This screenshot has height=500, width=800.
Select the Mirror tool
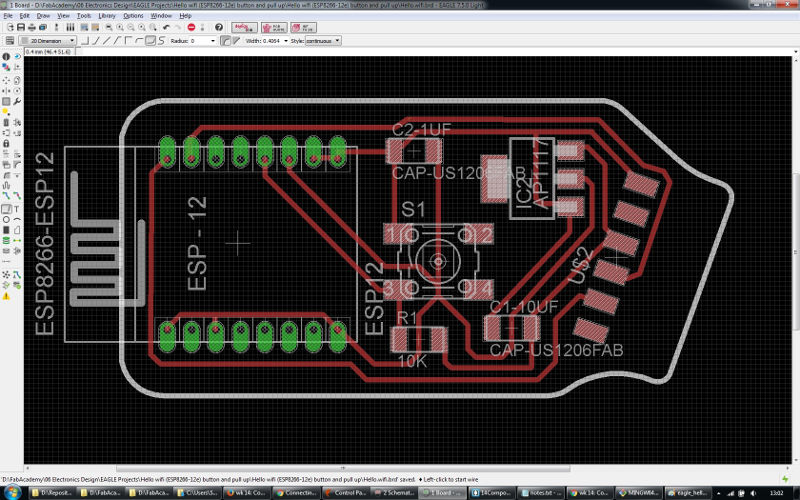pos(6,91)
